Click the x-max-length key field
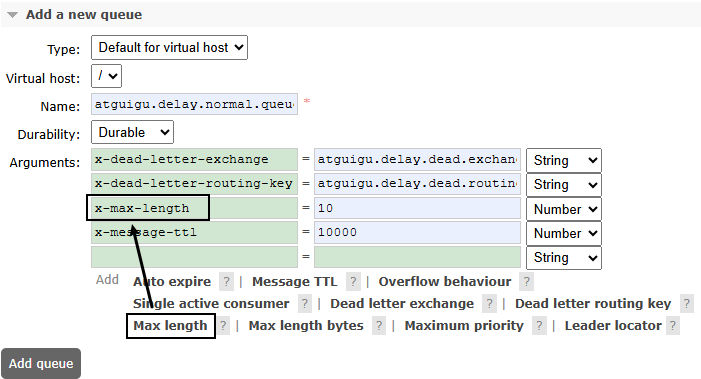 point(194,208)
